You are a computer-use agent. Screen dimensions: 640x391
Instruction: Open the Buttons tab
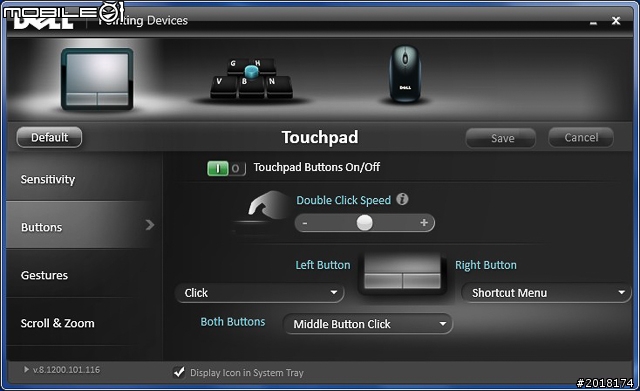point(84,225)
